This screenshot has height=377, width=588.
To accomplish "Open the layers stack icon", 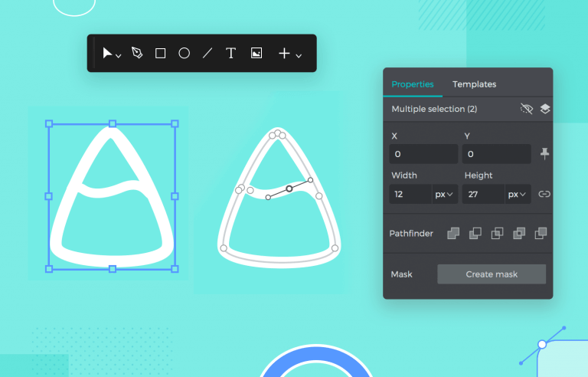I will (x=545, y=109).
